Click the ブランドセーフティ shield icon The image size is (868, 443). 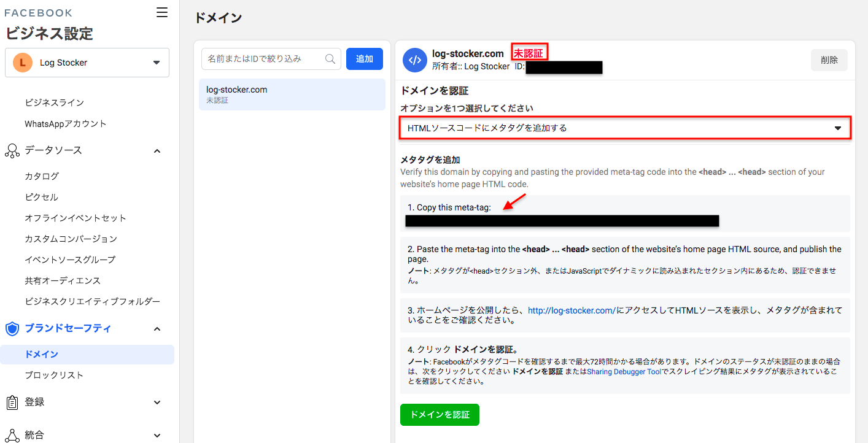tap(12, 329)
